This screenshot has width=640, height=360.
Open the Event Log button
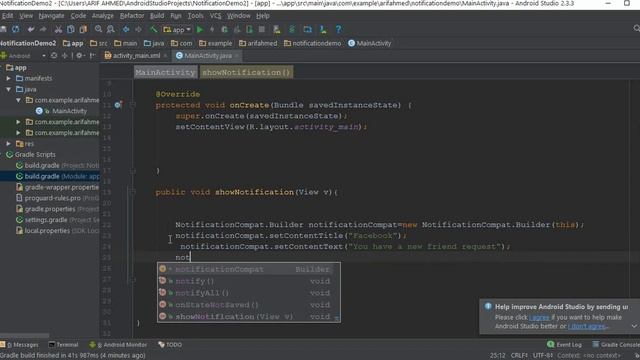[x=564, y=345]
